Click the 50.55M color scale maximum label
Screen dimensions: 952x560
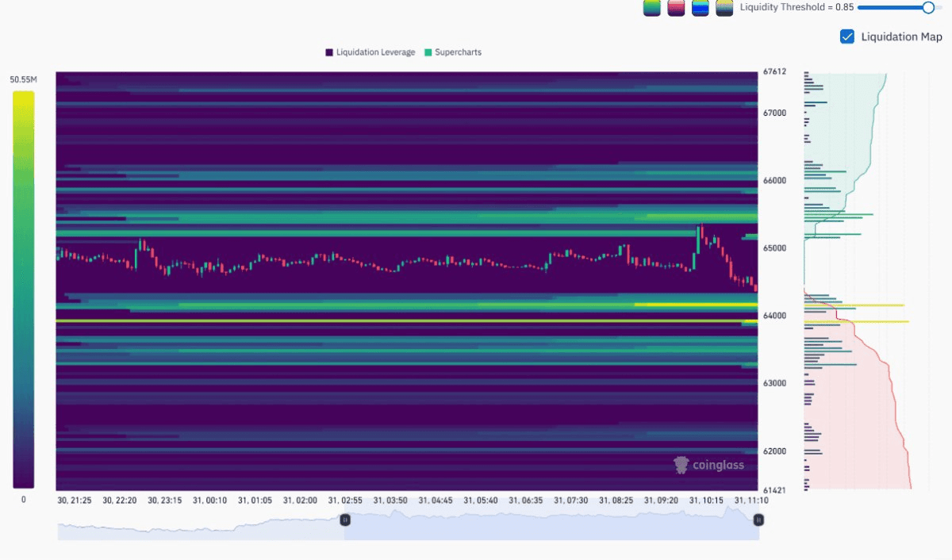(x=23, y=79)
